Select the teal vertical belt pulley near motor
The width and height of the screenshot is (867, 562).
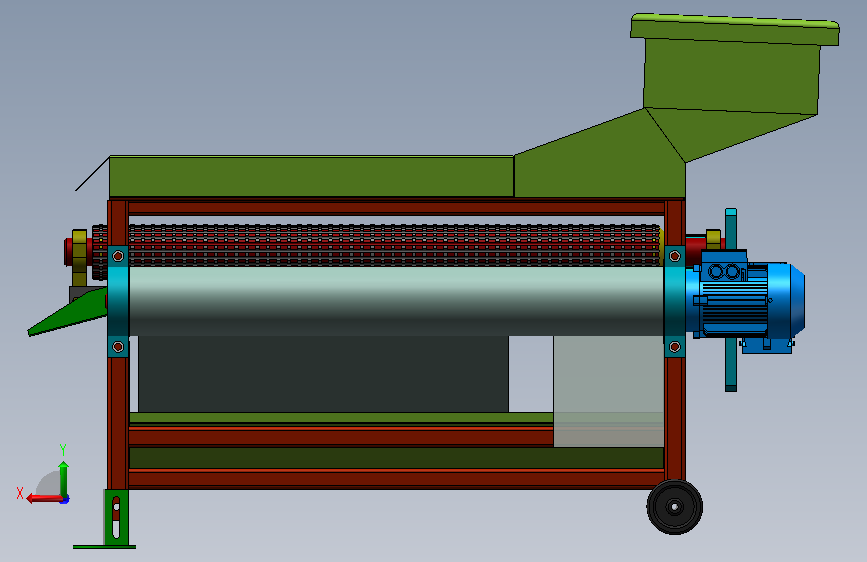pos(731,300)
